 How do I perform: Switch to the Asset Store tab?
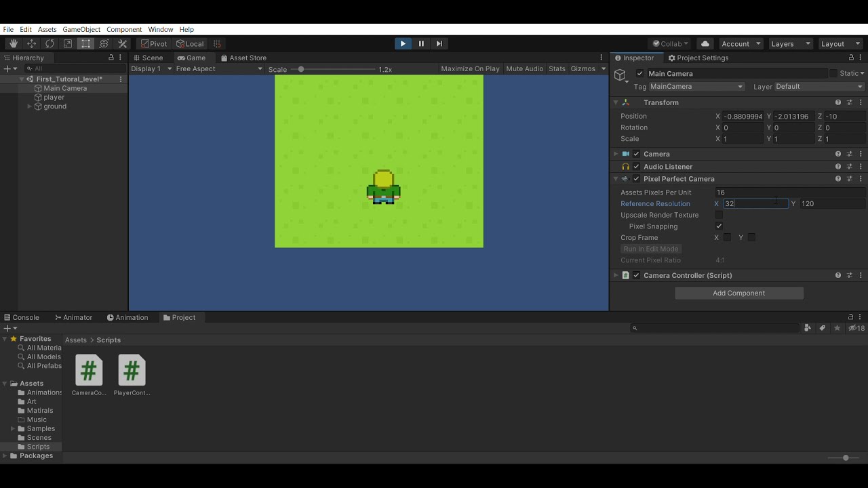point(243,58)
